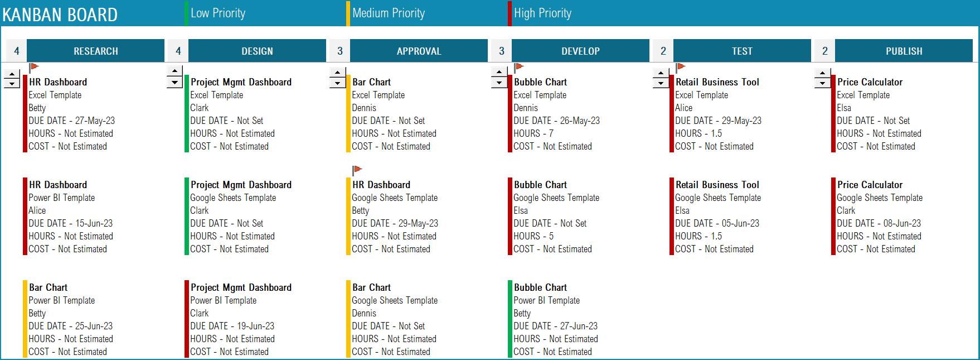The width and height of the screenshot is (980, 360).
Task: Click the down arrow spinner in Publish column
Action: 822,83
